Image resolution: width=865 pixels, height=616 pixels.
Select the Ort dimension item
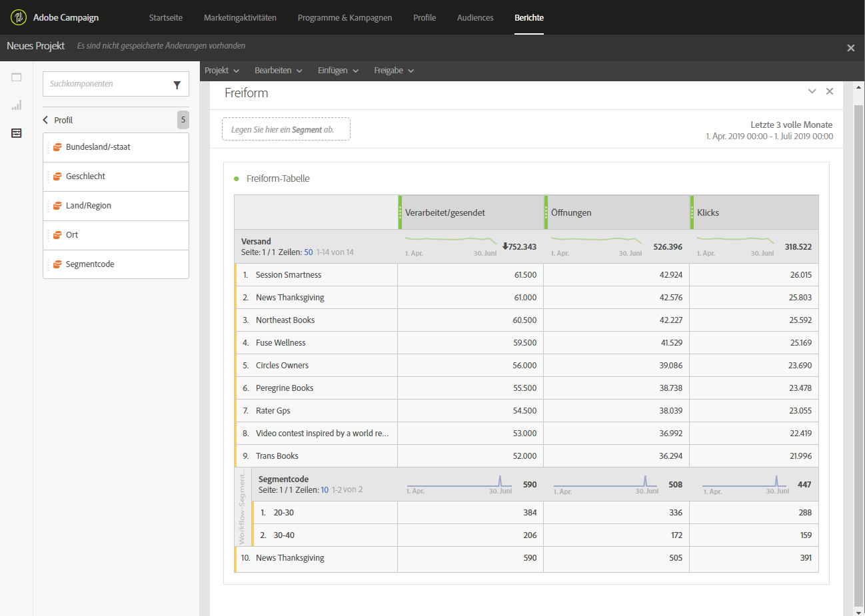[x=116, y=235]
